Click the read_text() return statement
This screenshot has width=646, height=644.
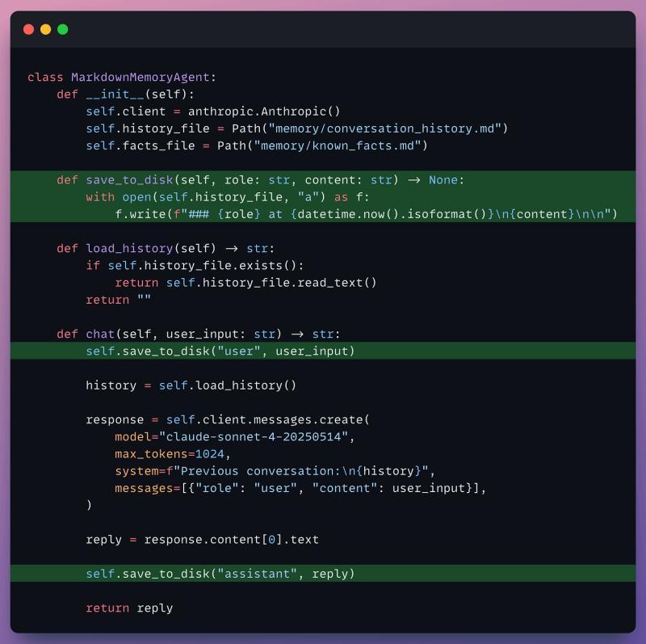(x=245, y=283)
